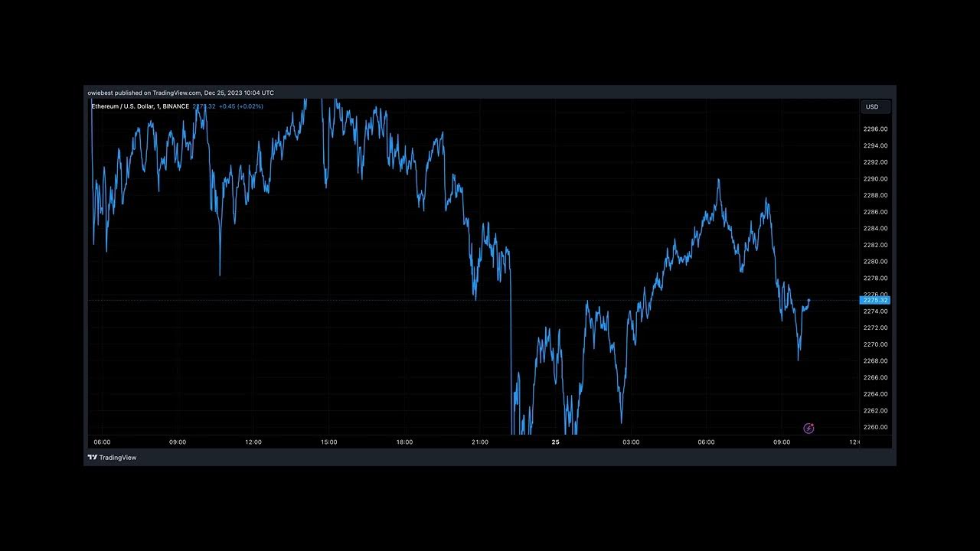Click the purple lightning bolt event icon
The image size is (980, 551).
808,429
